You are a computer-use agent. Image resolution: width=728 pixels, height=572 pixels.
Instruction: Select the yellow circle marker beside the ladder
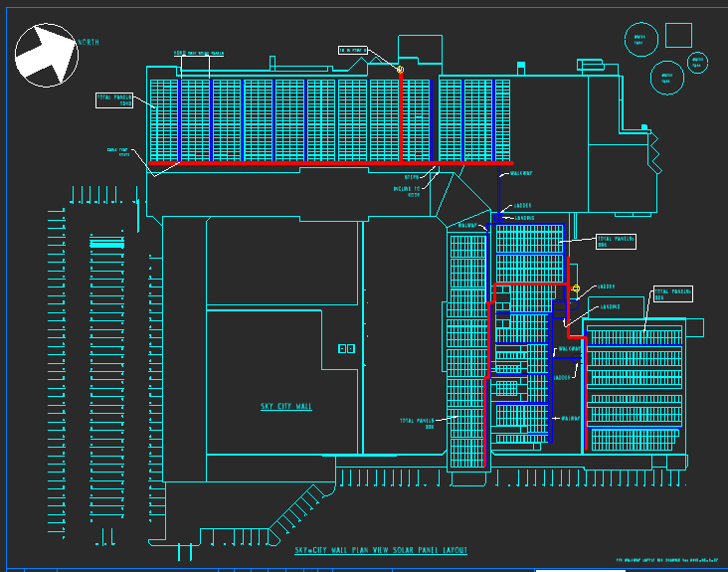[576, 288]
